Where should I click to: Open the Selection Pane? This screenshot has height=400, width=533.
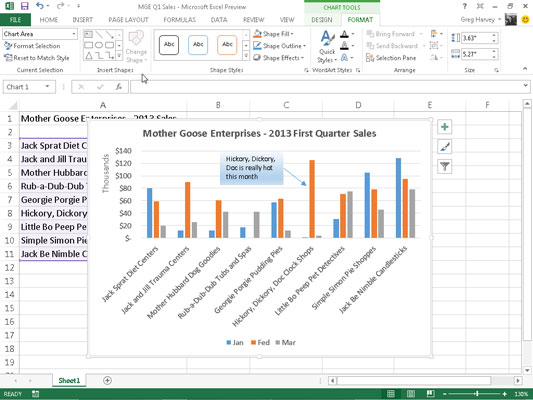(391, 58)
